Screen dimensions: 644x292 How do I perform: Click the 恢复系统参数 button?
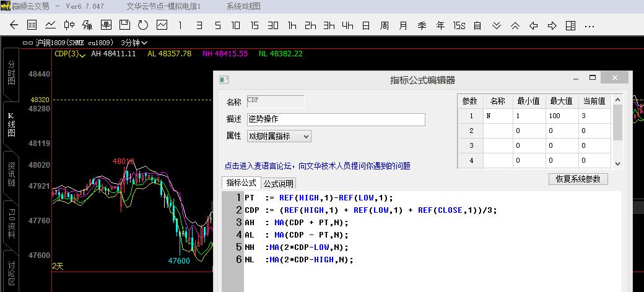point(578,179)
